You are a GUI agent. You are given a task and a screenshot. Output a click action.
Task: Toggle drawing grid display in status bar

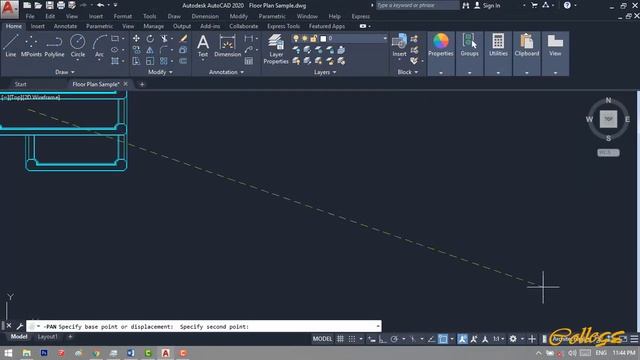pyautogui.click(x=340, y=339)
